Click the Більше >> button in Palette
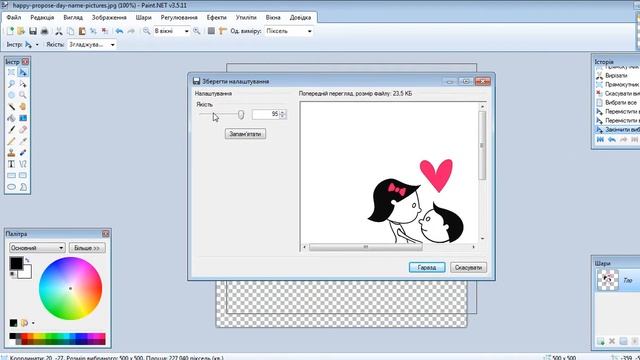 (x=87, y=248)
